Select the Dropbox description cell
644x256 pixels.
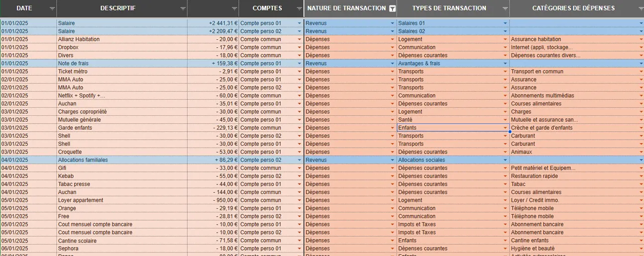[x=122, y=47]
